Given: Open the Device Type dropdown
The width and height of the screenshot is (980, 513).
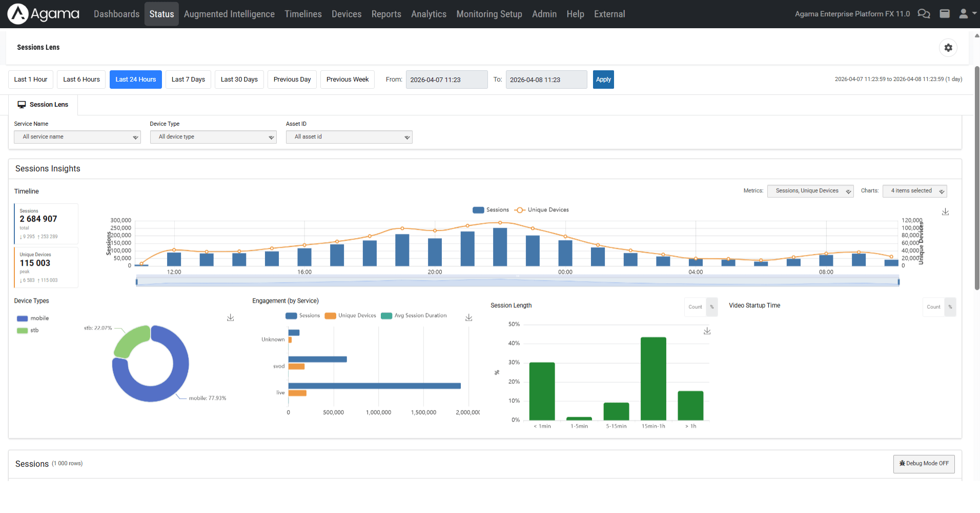Looking at the screenshot, I should pos(213,137).
